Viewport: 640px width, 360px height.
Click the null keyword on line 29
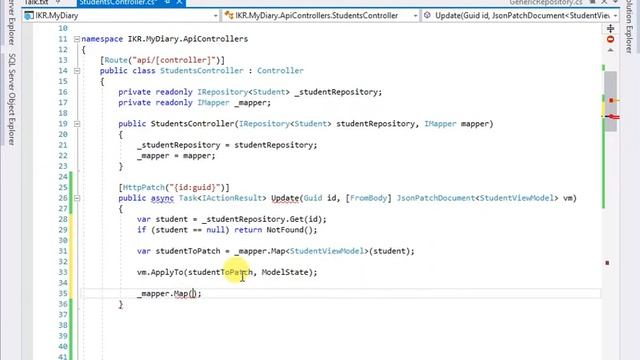click(216, 230)
